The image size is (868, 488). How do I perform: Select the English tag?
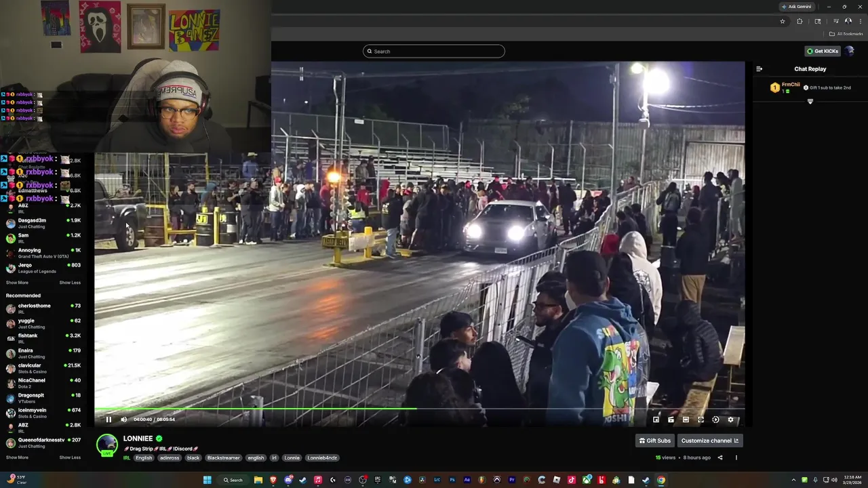(x=144, y=457)
